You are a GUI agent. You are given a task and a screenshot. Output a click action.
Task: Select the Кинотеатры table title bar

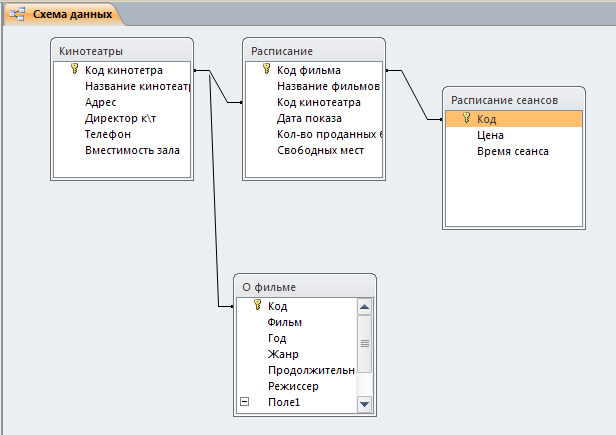122,51
